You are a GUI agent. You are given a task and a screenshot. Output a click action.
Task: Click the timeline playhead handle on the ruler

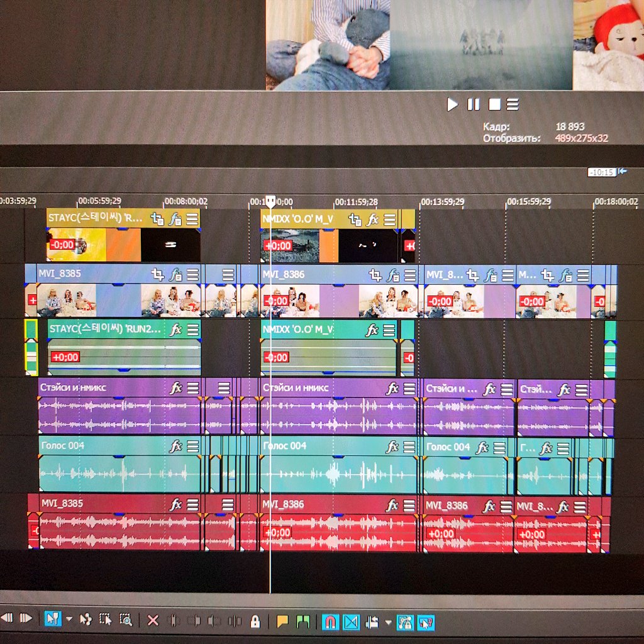point(270,201)
